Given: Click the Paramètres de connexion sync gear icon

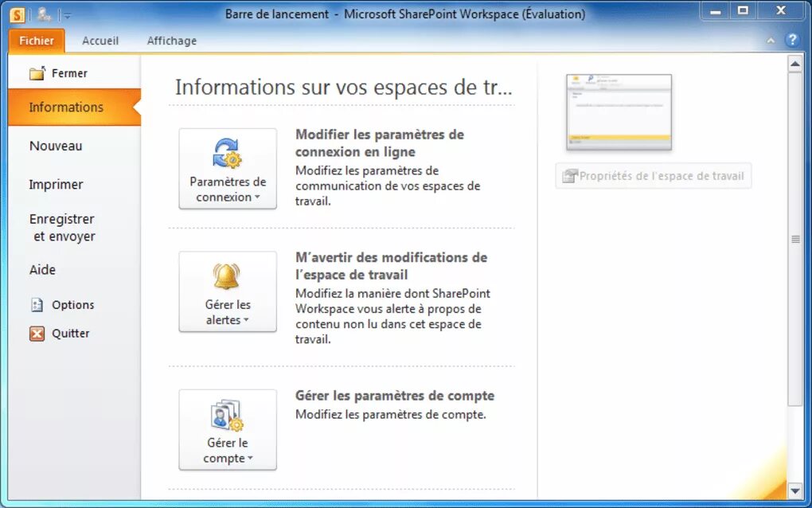Looking at the screenshot, I should coord(227,153).
